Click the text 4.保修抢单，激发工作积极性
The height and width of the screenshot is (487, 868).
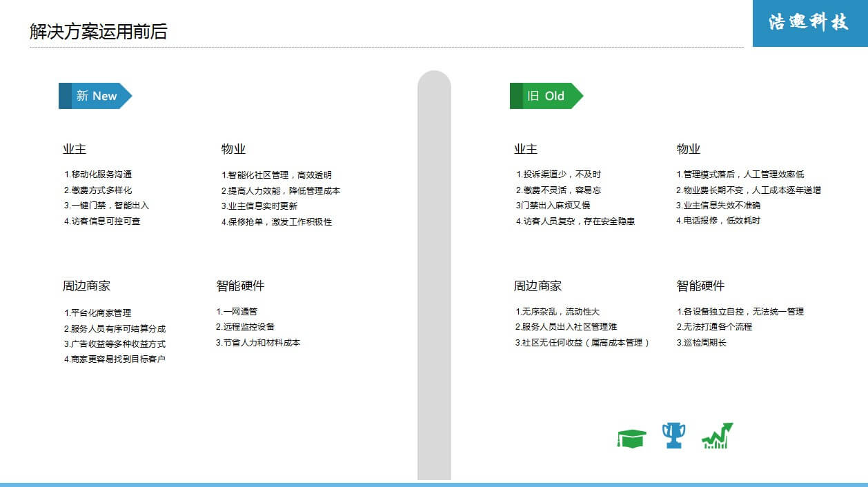coord(277,221)
